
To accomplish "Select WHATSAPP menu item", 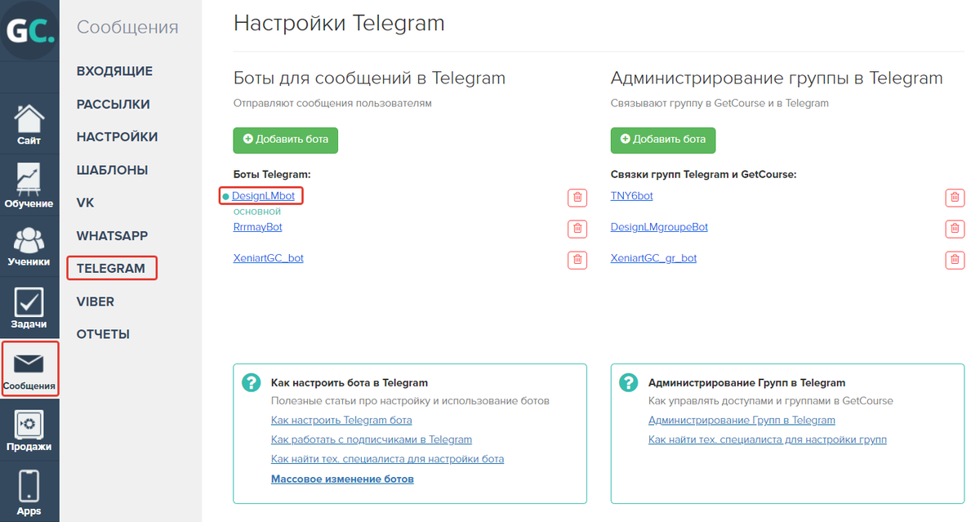I will pyautogui.click(x=112, y=236).
